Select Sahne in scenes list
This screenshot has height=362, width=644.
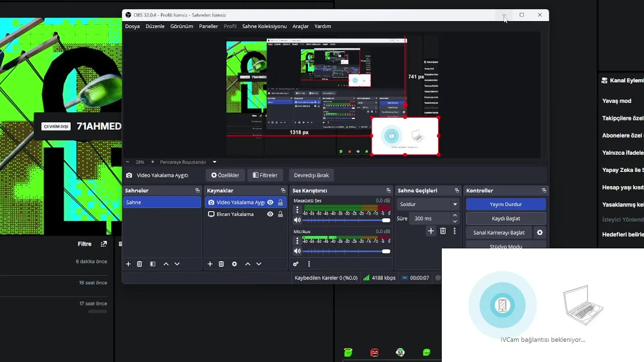(x=162, y=202)
